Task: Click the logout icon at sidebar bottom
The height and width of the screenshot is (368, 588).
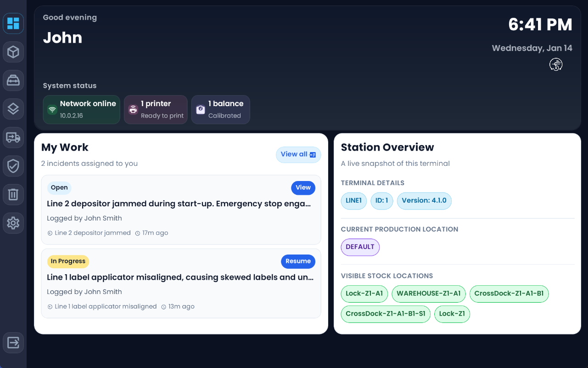Action: [x=13, y=342]
